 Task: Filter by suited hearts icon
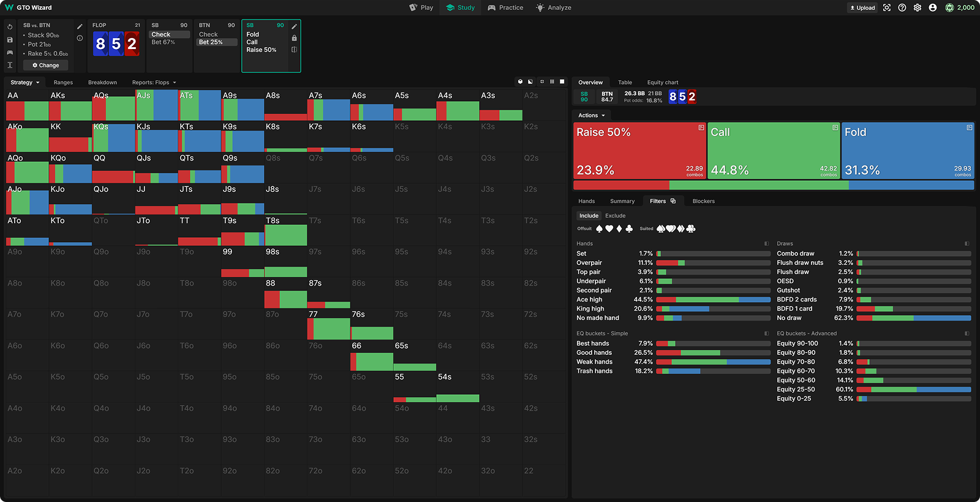(x=671, y=229)
